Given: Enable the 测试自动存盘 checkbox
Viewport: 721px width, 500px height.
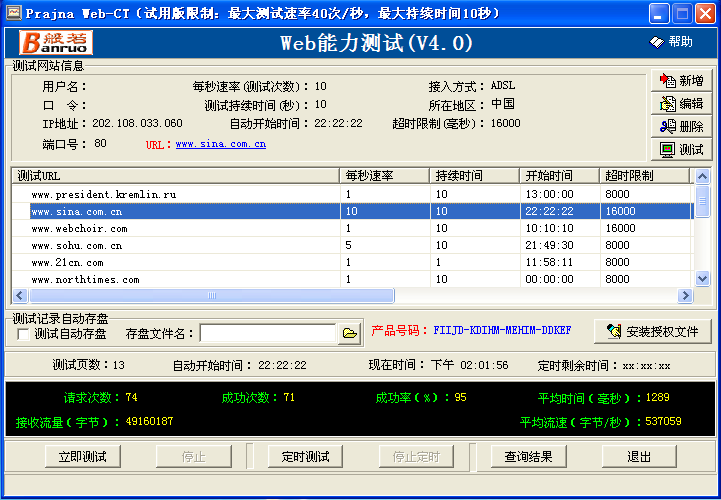Looking at the screenshot, I should pos(23,334).
